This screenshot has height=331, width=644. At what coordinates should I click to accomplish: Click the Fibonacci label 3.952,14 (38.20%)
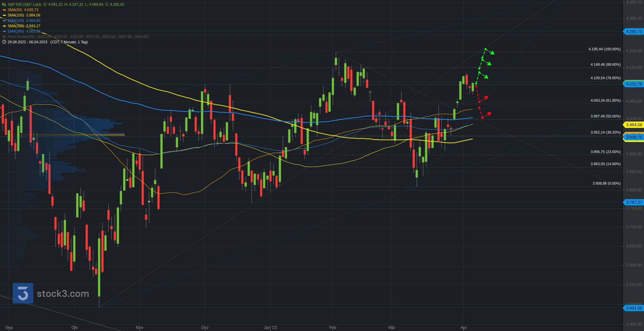coord(605,132)
